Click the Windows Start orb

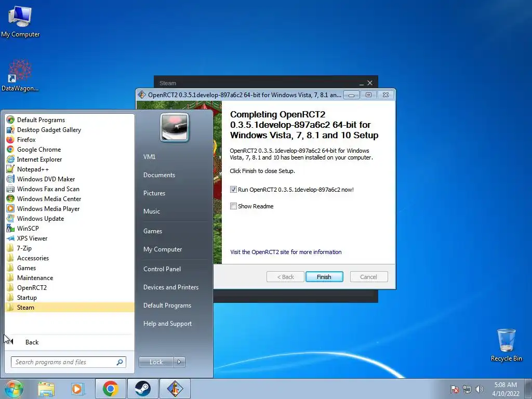coord(14,389)
